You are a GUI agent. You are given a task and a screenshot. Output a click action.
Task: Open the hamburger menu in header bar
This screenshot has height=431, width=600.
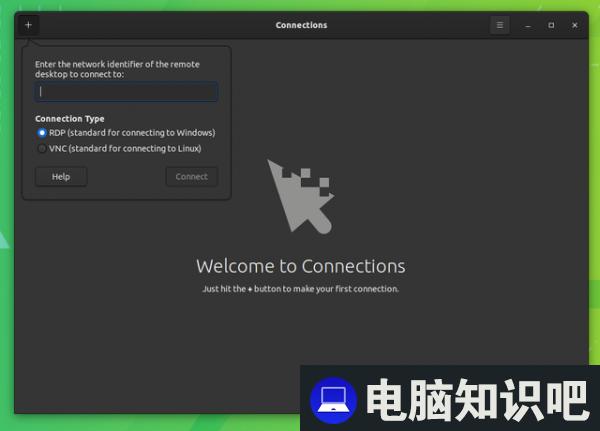tap(499, 25)
